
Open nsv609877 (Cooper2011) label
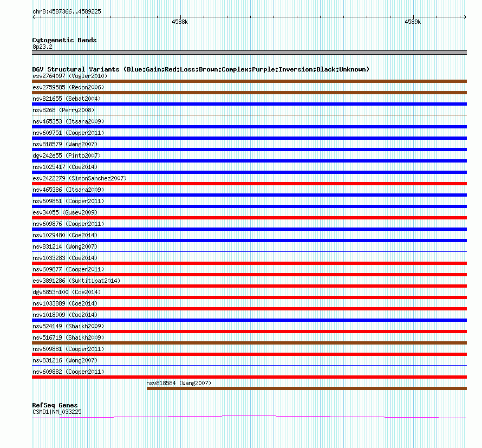tap(68, 269)
